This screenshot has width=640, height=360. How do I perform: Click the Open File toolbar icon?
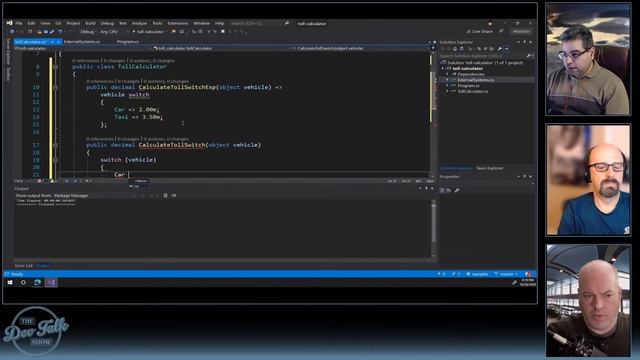point(39,31)
